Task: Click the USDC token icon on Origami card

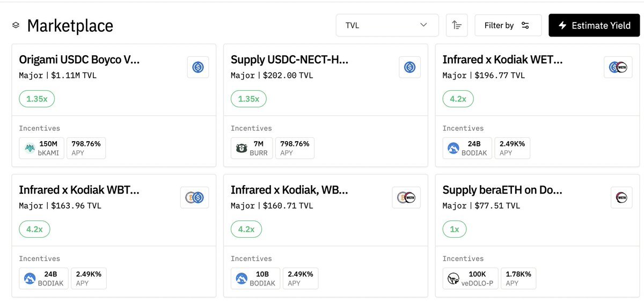Action: click(x=197, y=68)
